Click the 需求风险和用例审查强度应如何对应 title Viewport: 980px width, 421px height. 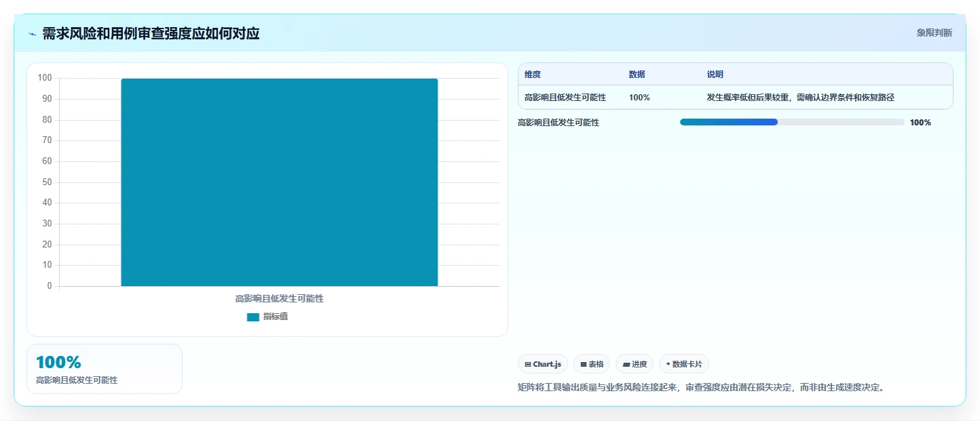click(x=151, y=33)
